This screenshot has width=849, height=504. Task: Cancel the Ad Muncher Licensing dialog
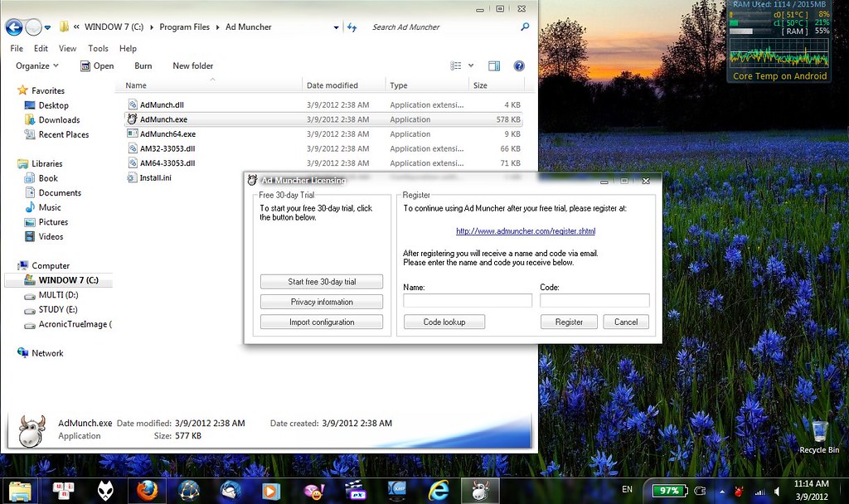pos(626,322)
